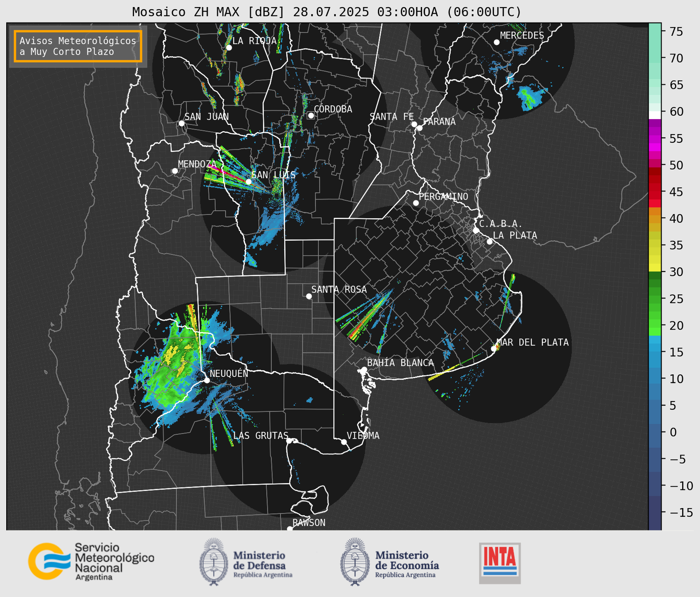Viewport: 700px width, 597px height.
Task: Click the SANTA ROSA city marker dot
Action: [x=309, y=296]
